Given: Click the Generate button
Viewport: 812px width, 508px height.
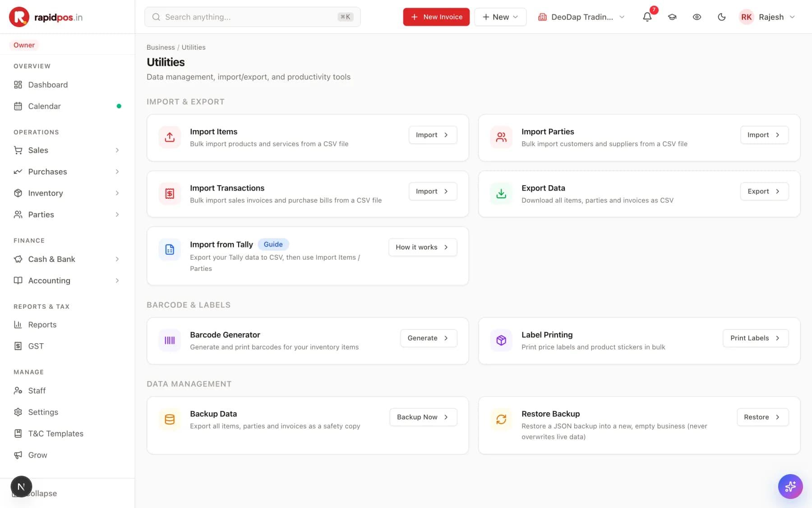Looking at the screenshot, I should pos(429,338).
